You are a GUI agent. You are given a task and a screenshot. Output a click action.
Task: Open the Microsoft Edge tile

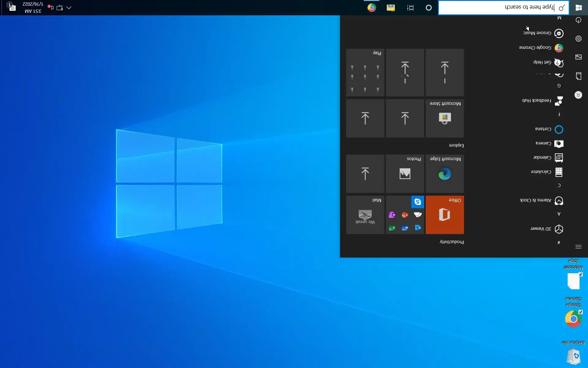(445, 174)
